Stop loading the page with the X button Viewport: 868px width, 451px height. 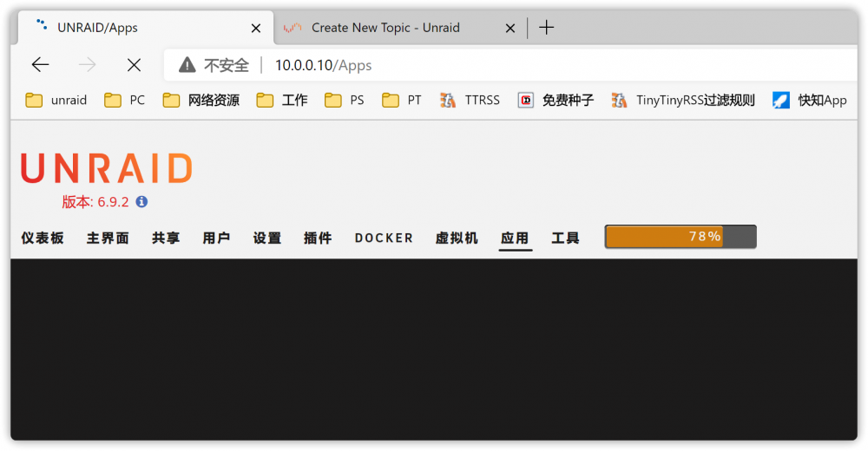click(134, 65)
